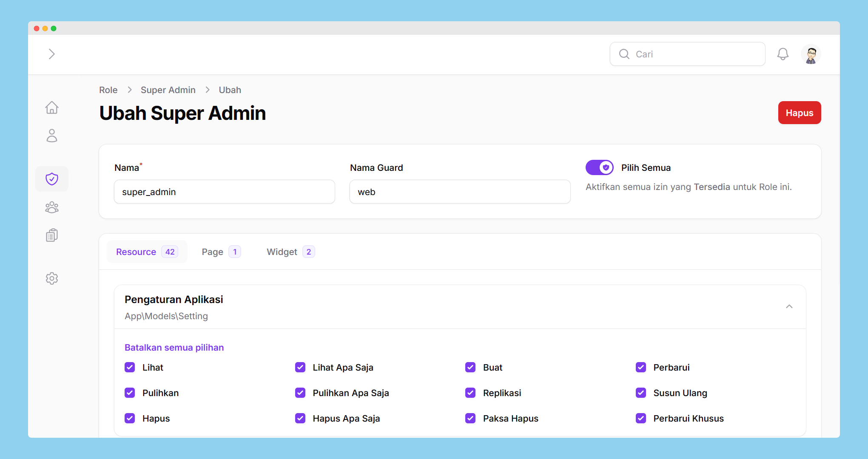This screenshot has width=868, height=459.
Task: Open the clipboard documents sidebar icon
Action: [x=52, y=235]
